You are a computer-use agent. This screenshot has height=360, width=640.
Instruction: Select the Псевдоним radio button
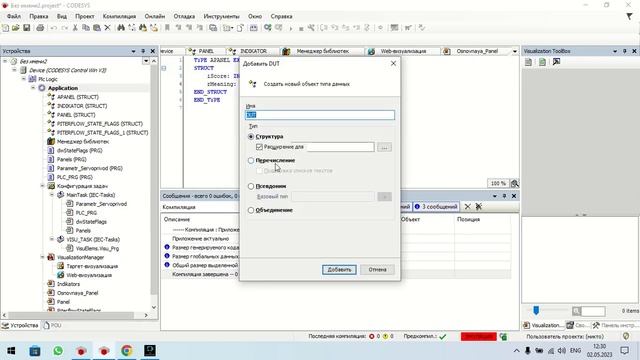[x=251, y=186]
